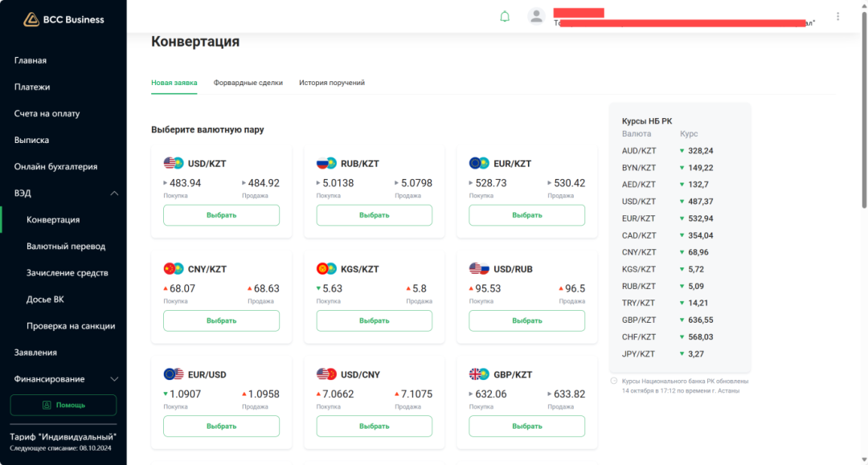This screenshot has height=465, width=868.
Task: Collapse the ВЭД sidebar section
Action: [114, 194]
